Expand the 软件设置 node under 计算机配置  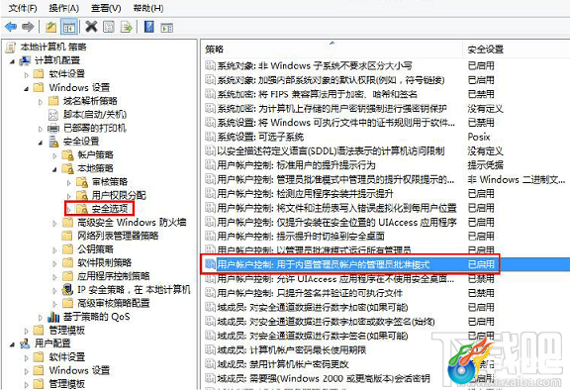[26, 75]
